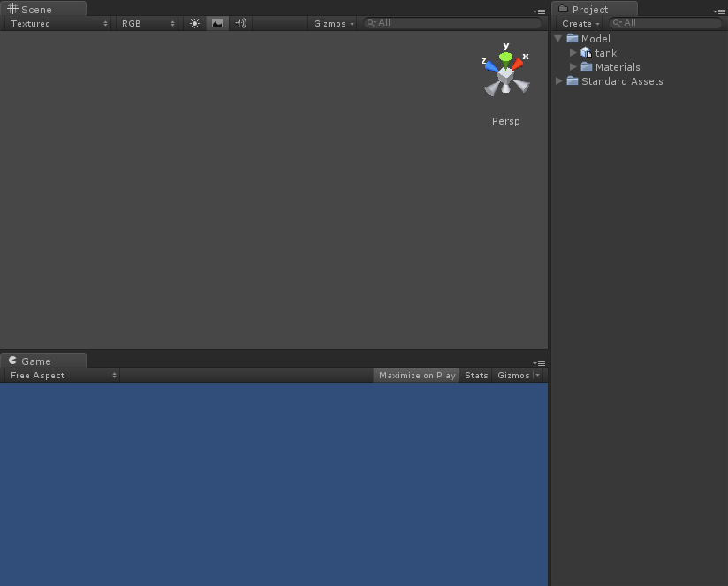Image resolution: width=728 pixels, height=586 pixels.
Task: Select the Model folder icon
Action: pos(572,39)
